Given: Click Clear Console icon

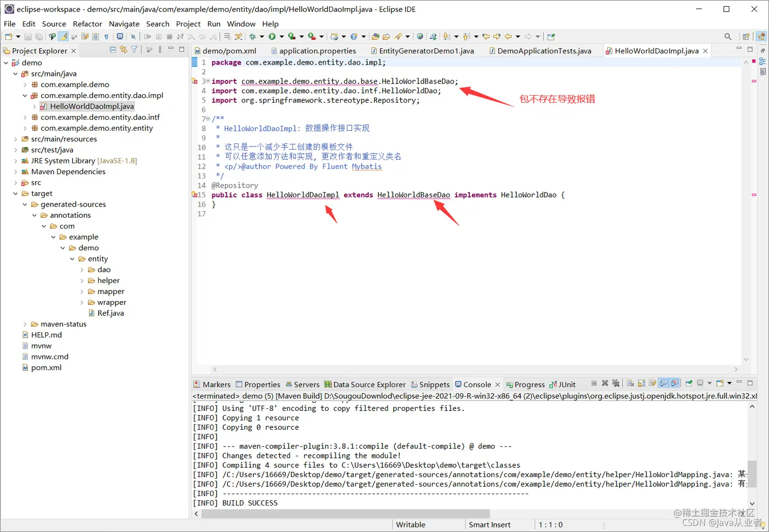Looking at the screenshot, I should point(630,383).
